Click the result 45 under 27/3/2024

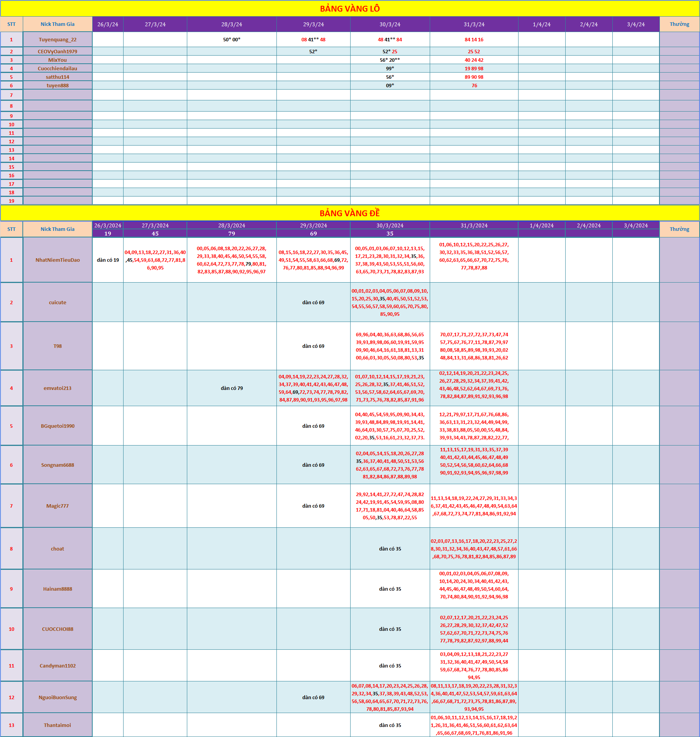[x=155, y=233]
